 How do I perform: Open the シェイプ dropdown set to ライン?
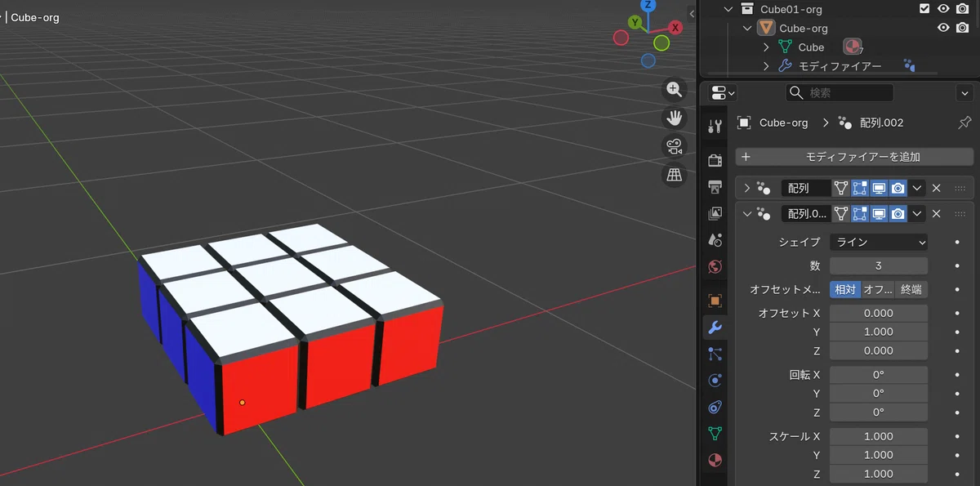(x=879, y=242)
